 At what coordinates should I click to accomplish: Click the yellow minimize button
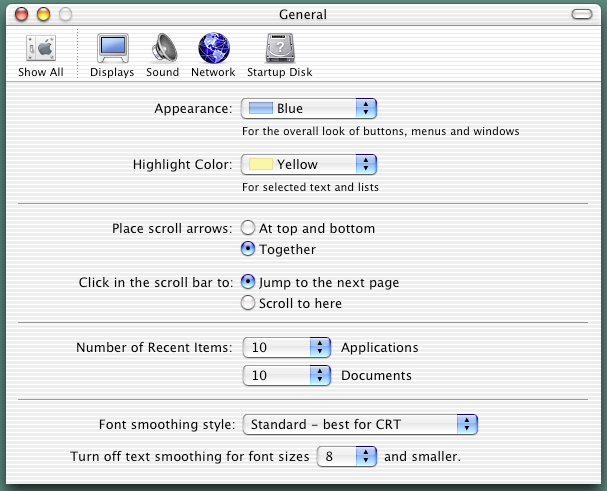tap(44, 15)
